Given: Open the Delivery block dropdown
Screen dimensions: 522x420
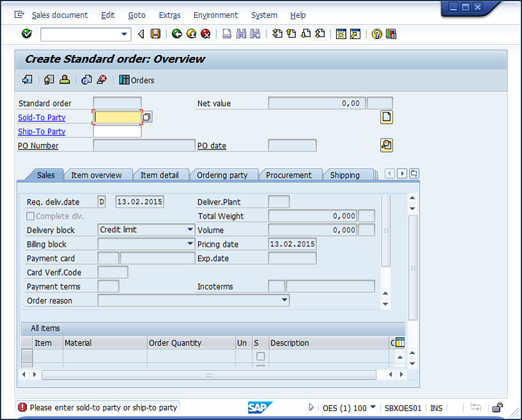Looking at the screenshot, I should pyautogui.click(x=190, y=229).
